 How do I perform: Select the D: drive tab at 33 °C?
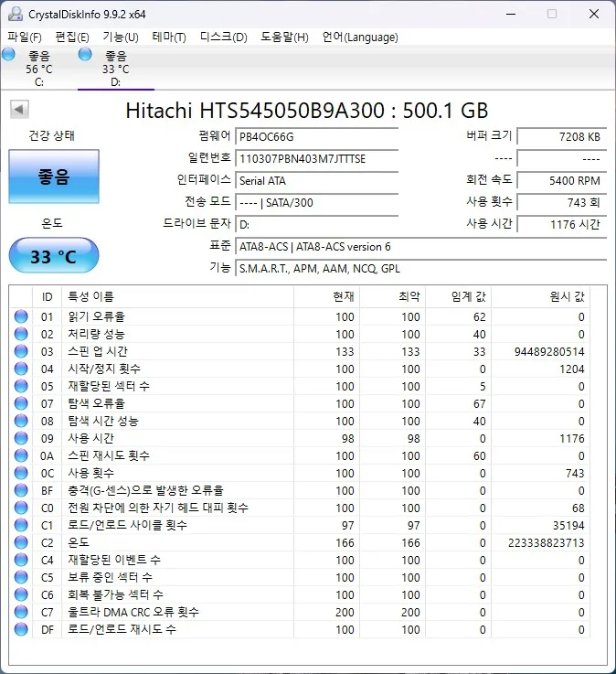(x=115, y=69)
